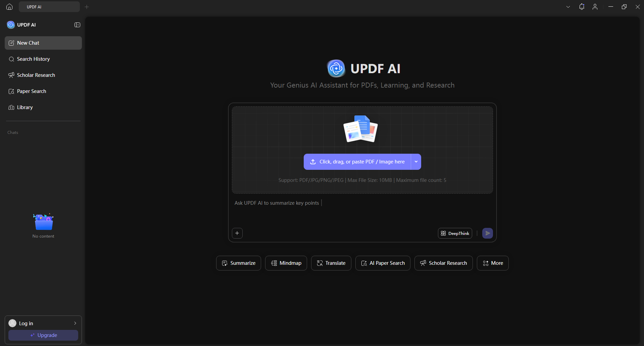Open Scholar Research in the sidebar
The width and height of the screenshot is (644, 346).
click(x=43, y=75)
